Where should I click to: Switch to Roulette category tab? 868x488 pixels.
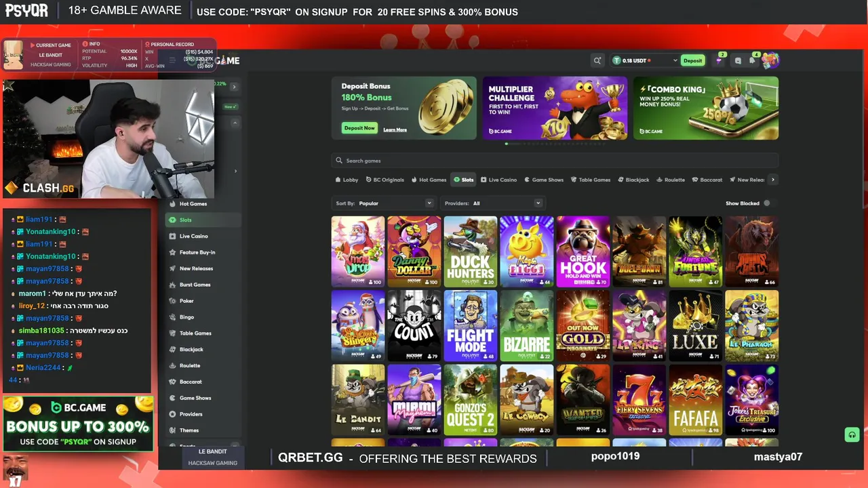coord(671,180)
